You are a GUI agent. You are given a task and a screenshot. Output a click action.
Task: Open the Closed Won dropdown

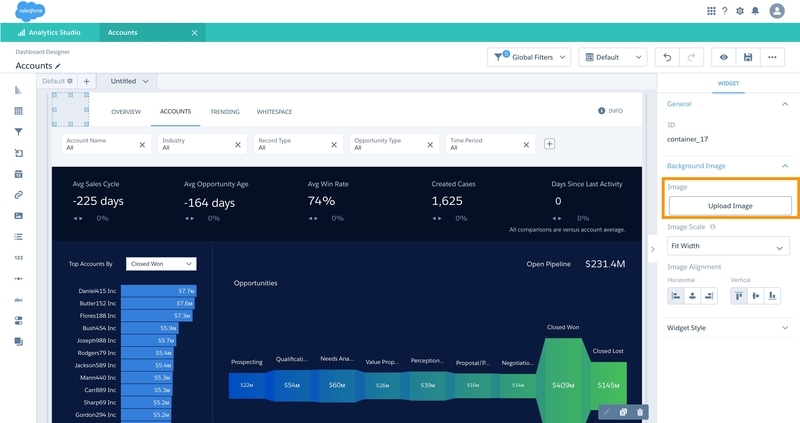click(x=161, y=264)
